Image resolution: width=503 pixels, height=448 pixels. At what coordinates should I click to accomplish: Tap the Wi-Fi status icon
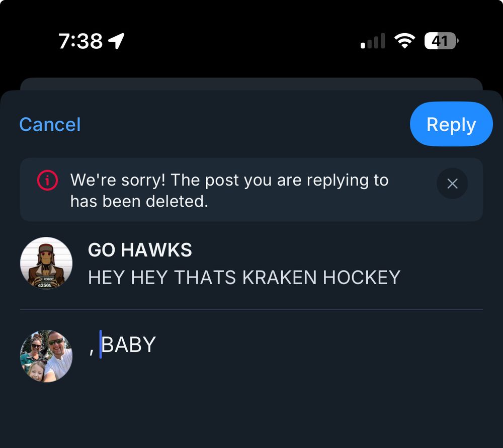pos(403,41)
